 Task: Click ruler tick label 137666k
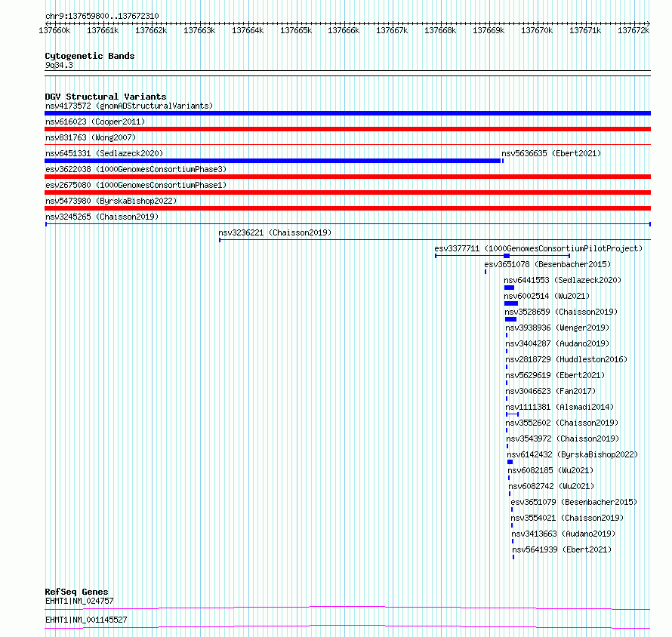pyautogui.click(x=344, y=31)
